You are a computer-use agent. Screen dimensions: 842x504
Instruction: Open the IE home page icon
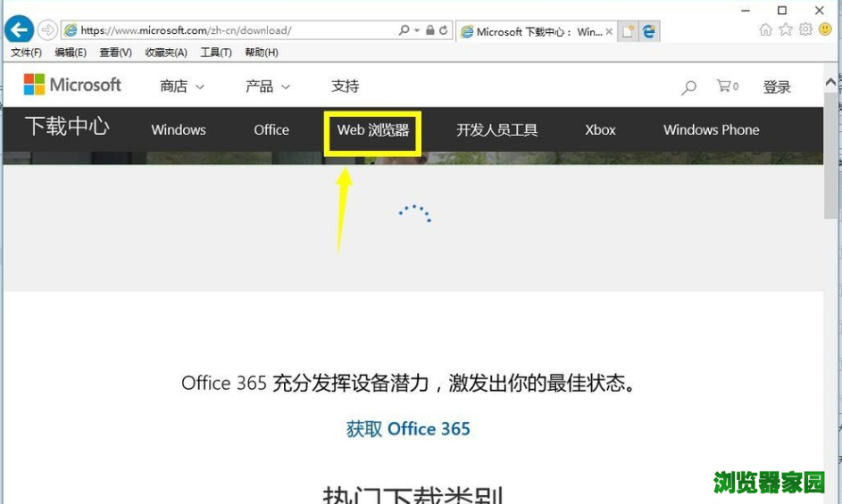765,29
